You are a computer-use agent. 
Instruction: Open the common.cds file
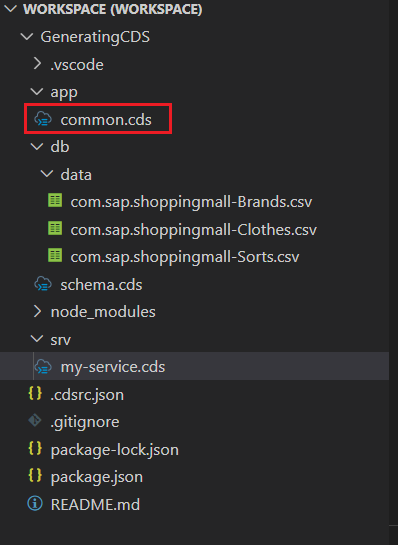click(x=106, y=120)
